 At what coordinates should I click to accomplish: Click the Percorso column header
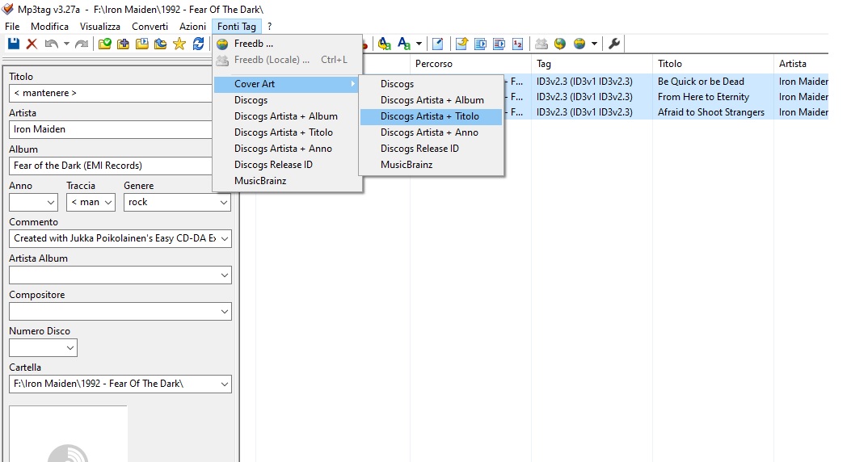pyautogui.click(x=470, y=64)
